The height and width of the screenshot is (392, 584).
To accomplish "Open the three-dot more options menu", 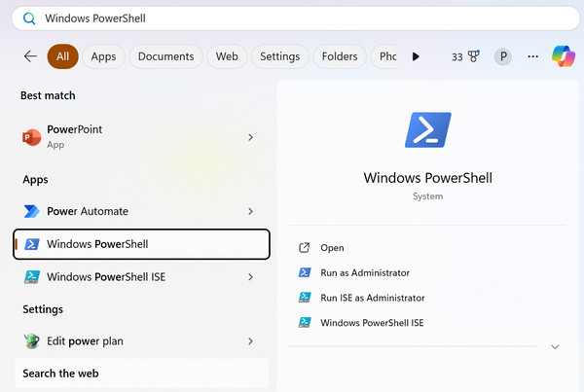I will [x=533, y=56].
